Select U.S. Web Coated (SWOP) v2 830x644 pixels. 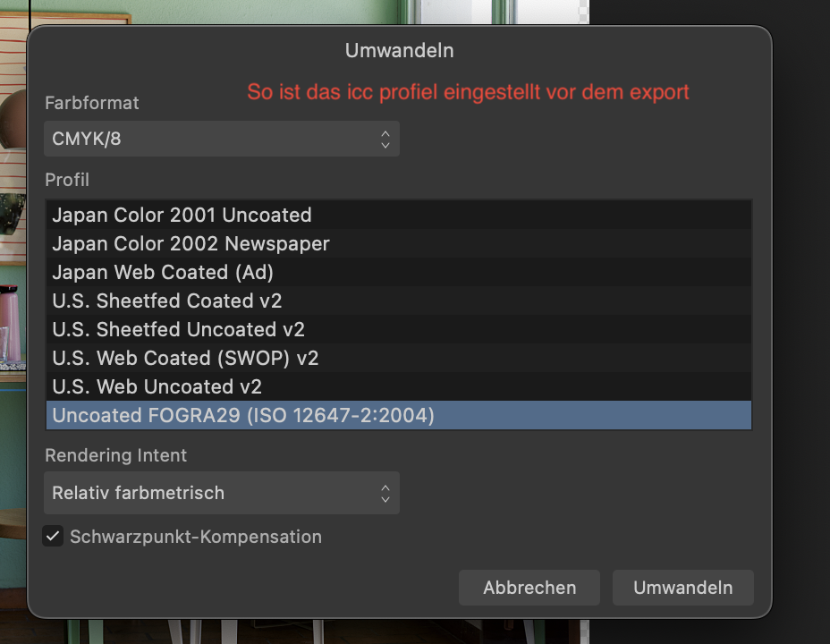(399, 358)
